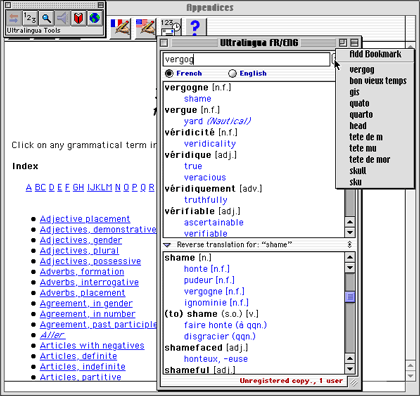The image size is (420, 396).
Task: Select 'tete mu' from history menu
Action: 375,148
